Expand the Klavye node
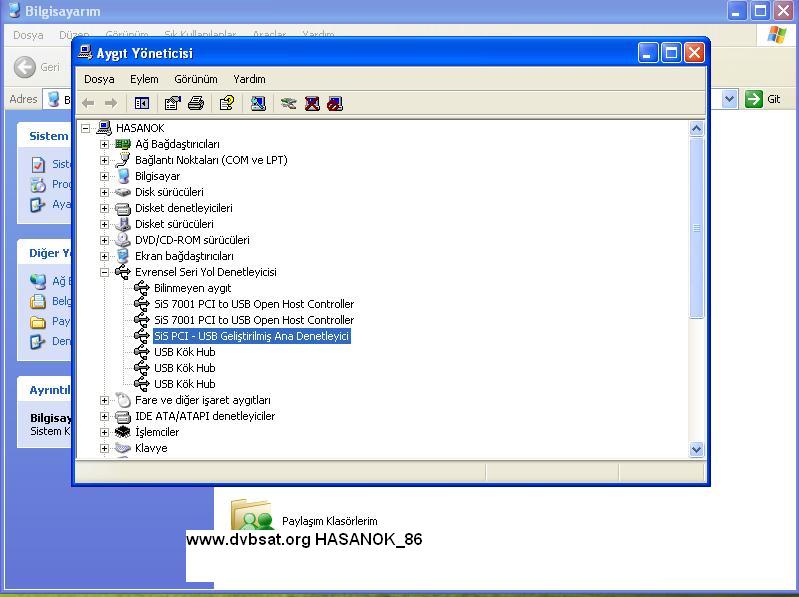799x597 pixels. [104, 448]
